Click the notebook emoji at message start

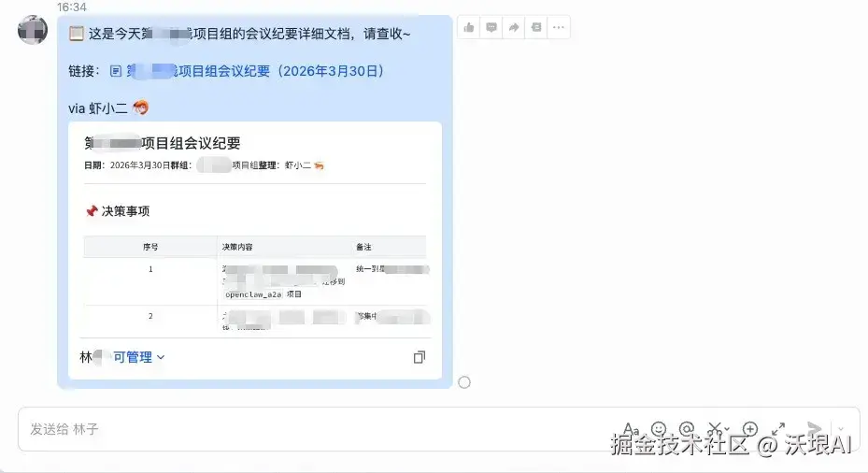tap(77, 34)
